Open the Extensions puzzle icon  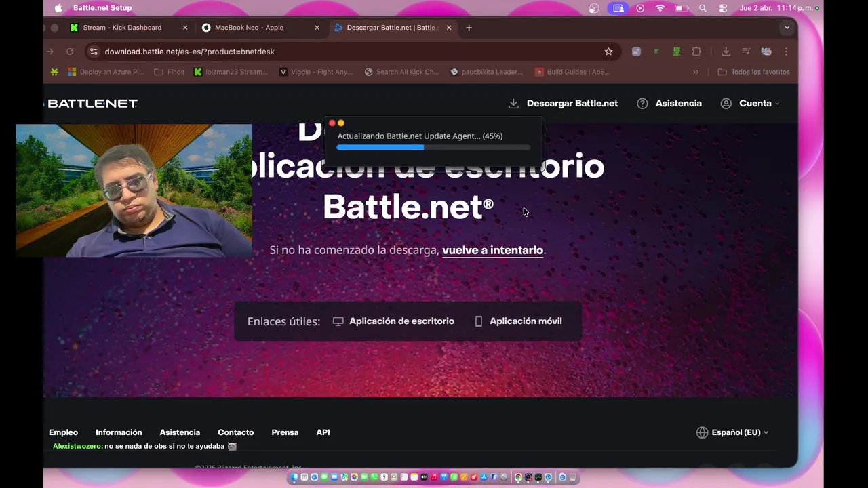[696, 52]
